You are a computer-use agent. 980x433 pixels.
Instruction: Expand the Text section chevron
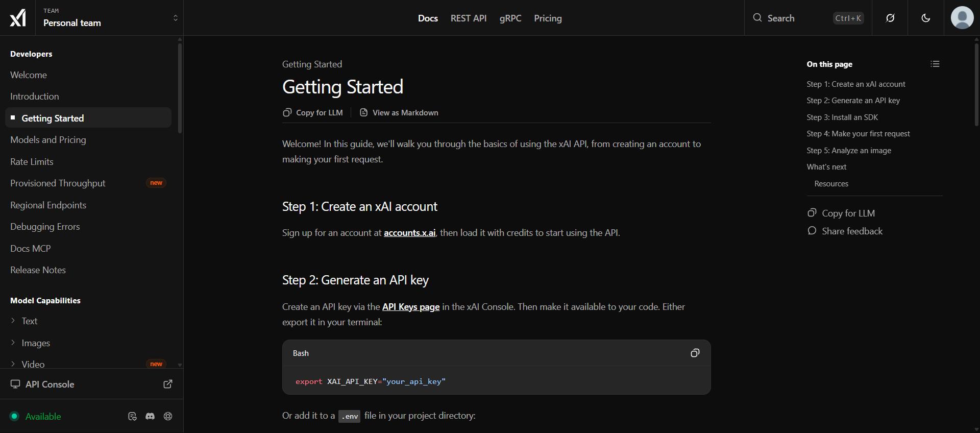[x=13, y=321]
